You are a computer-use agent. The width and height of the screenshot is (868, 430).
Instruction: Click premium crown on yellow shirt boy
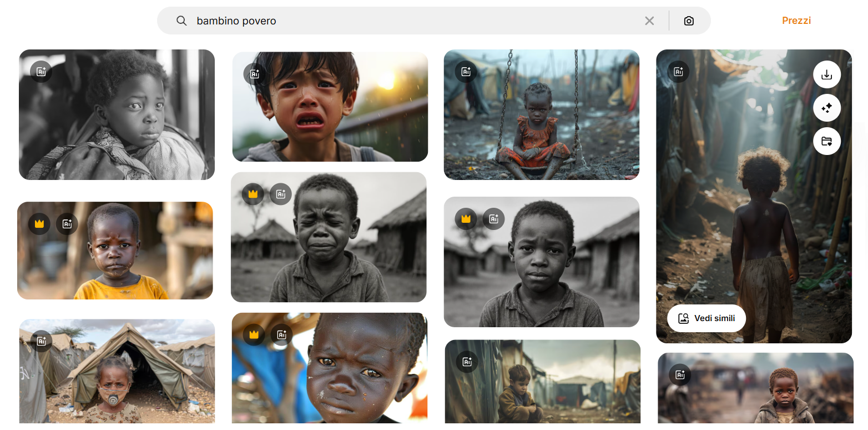tap(39, 224)
